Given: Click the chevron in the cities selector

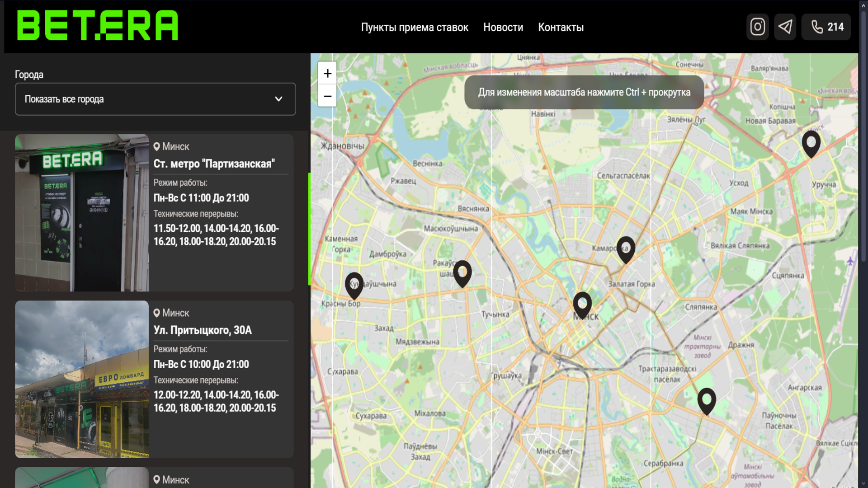Looking at the screenshot, I should pos(279,99).
